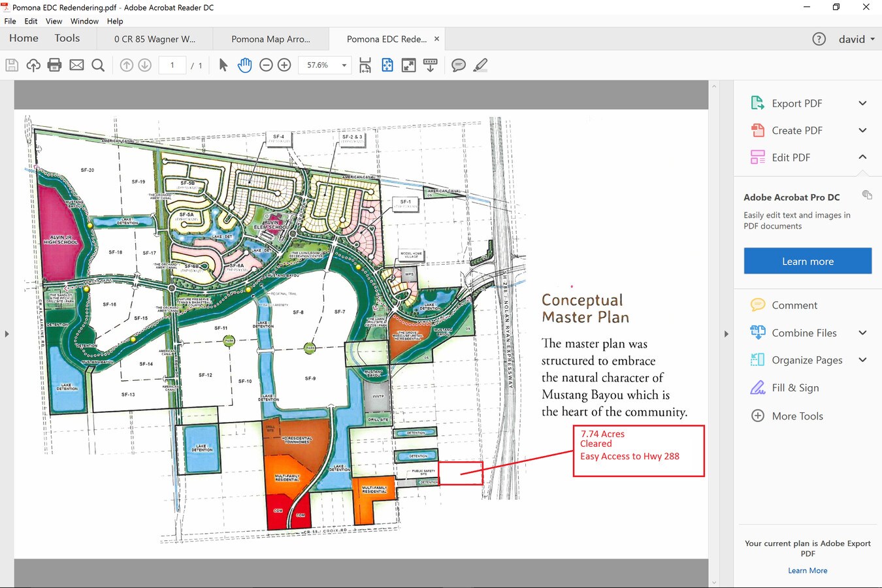Viewport: 882px width, 588px height.
Task: Close the Pomona EDC Rede... tab
Action: [x=437, y=39]
